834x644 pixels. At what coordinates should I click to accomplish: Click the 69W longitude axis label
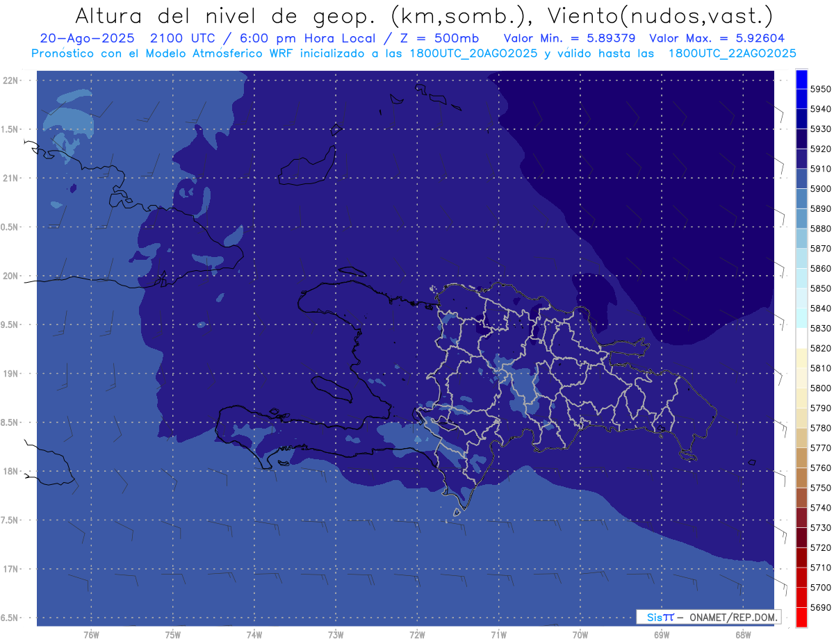click(x=662, y=634)
